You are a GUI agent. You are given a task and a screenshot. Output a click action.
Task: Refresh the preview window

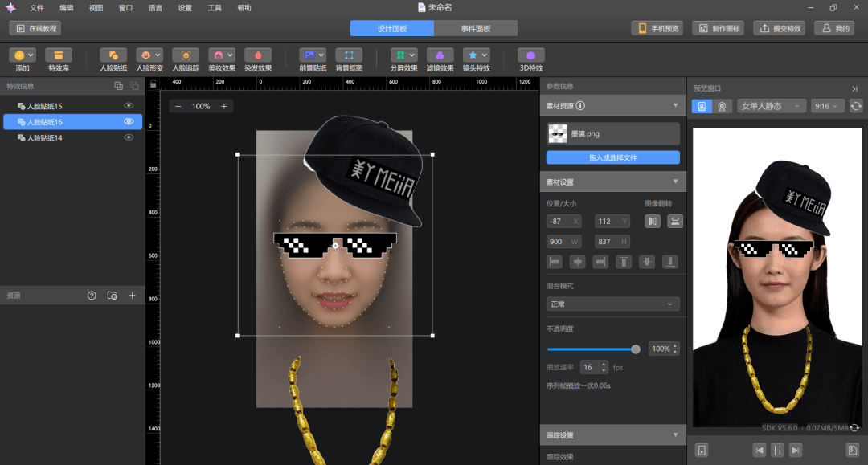point(856,106)
